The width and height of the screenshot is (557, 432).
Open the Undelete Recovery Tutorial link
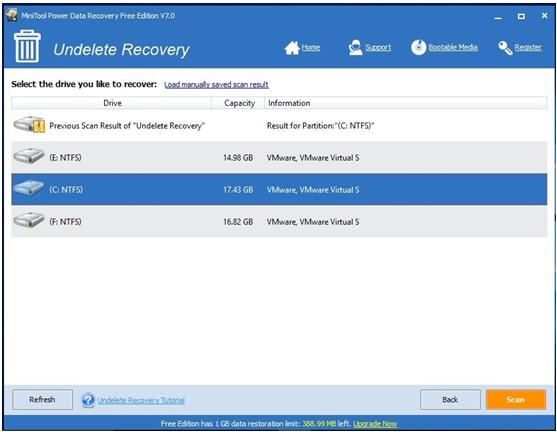(141, 400)
